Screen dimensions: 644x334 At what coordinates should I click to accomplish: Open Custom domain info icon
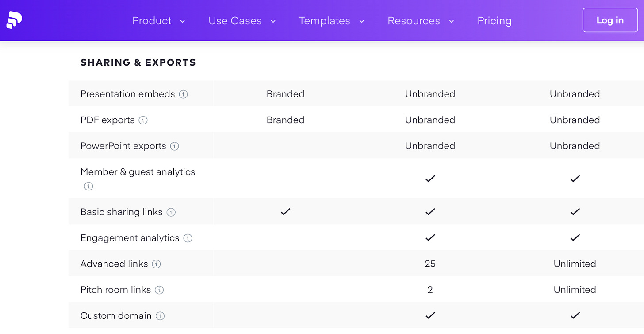coord(160,316)
